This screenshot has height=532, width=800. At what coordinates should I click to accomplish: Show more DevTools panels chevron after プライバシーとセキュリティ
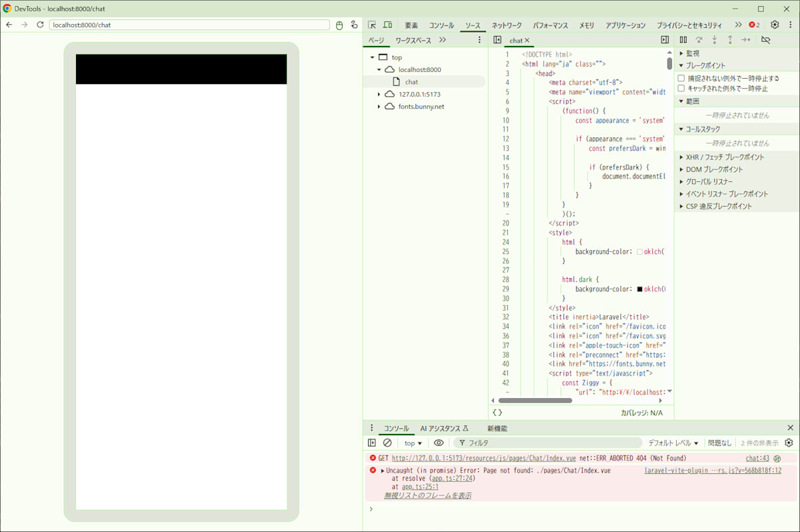tap(738, 25)
